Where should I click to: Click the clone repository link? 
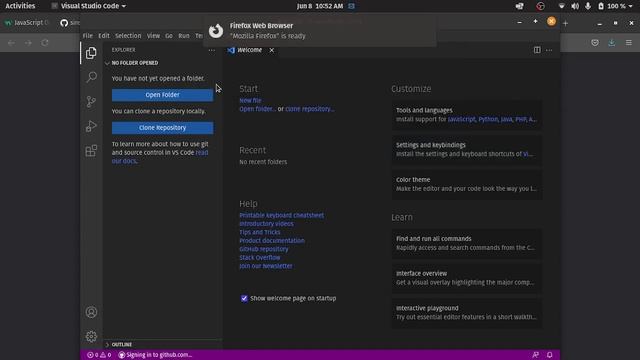tap(309, 109)
